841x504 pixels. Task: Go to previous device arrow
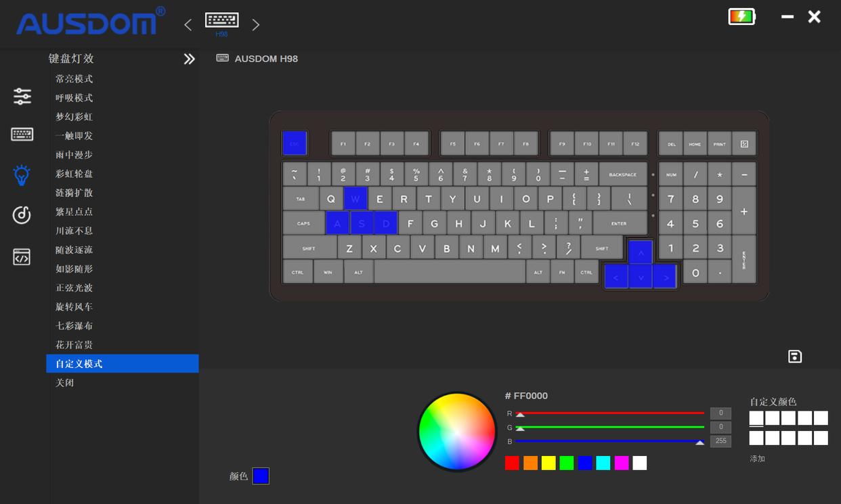(188, 25)
